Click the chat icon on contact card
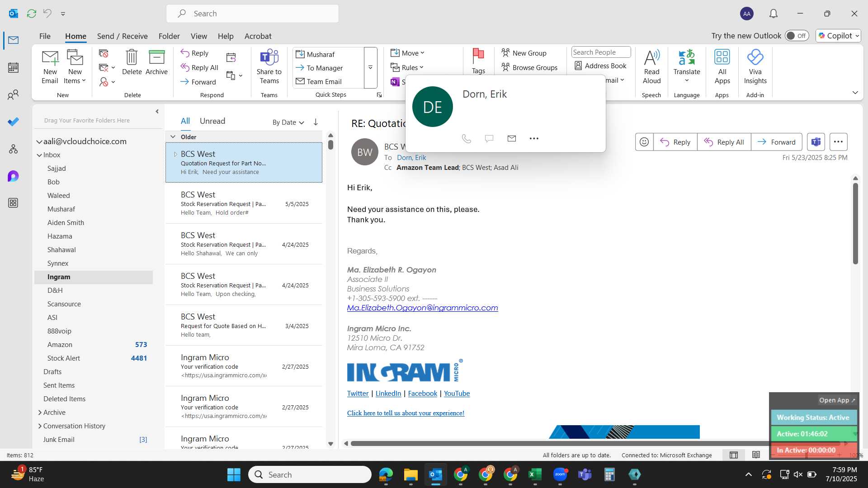This screenshot has width=868, height=488. point(489,139)
